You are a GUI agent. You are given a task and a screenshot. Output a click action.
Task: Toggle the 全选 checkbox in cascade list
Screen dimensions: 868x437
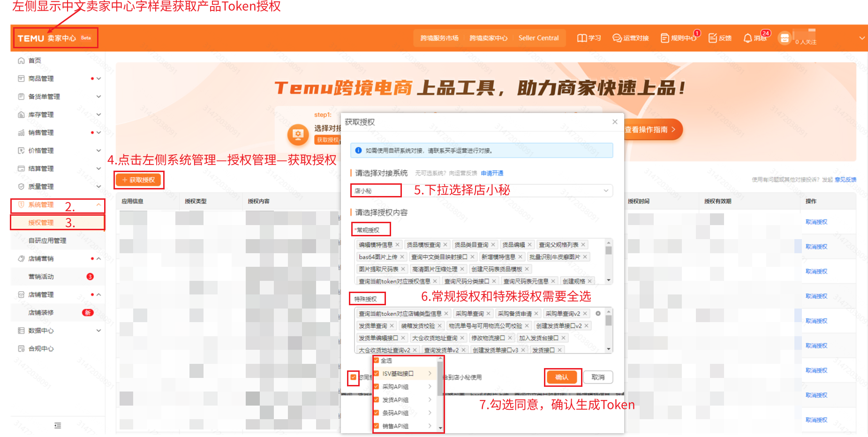click(x=376, y=361)
